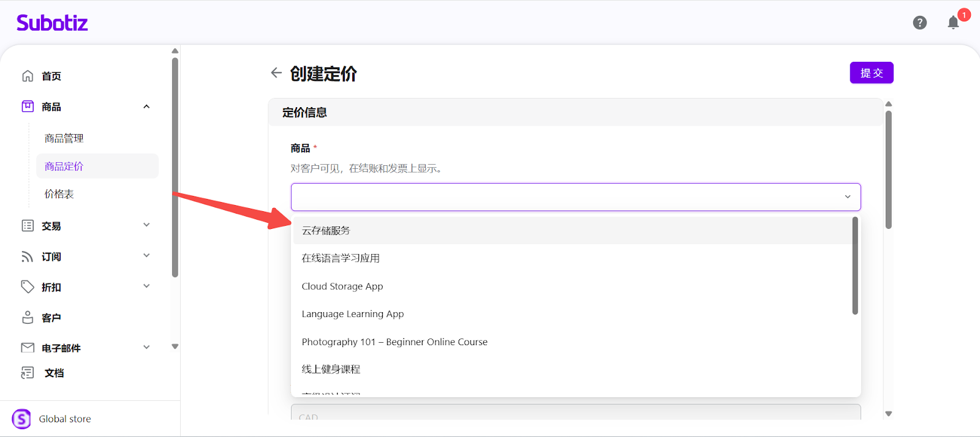Image resolution: width=980 pixels, height=437 pixels.
Task: Click the Global store avatar icon
Action: tap(21, 419)
